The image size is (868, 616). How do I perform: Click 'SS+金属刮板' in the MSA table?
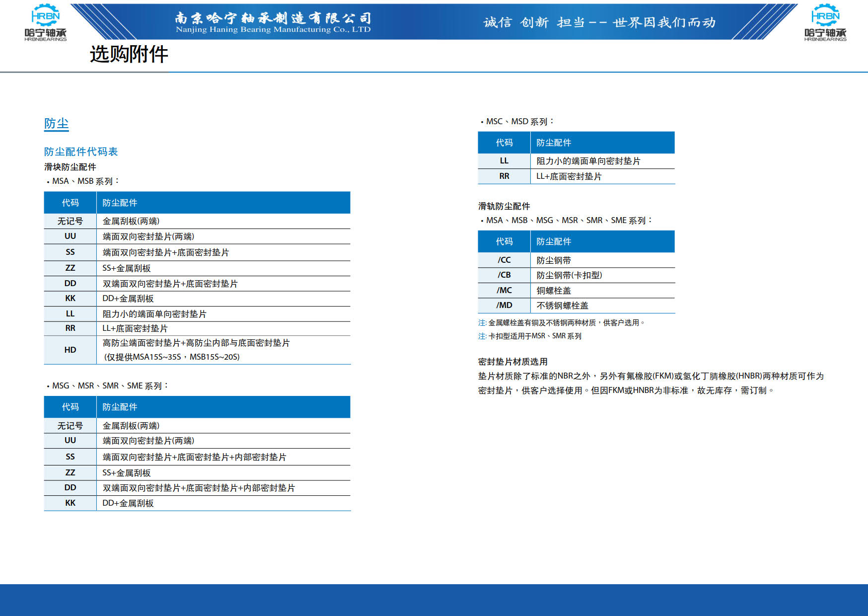click(127, 268)
